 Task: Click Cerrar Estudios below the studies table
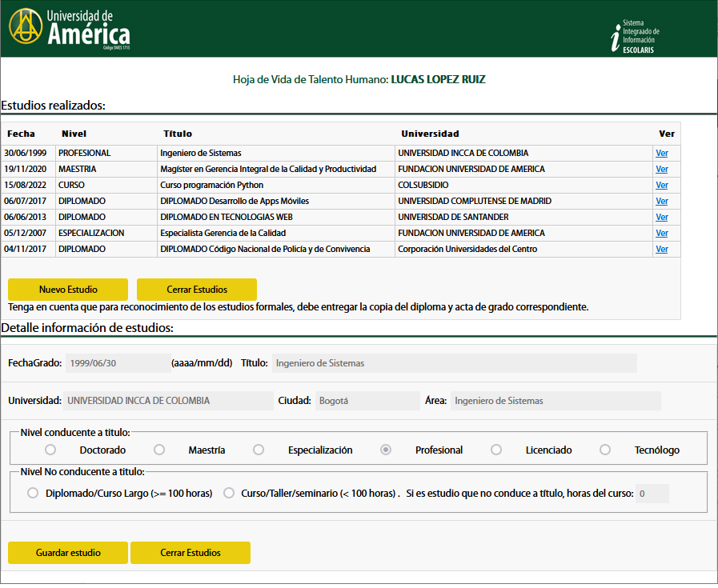point(196,289)
